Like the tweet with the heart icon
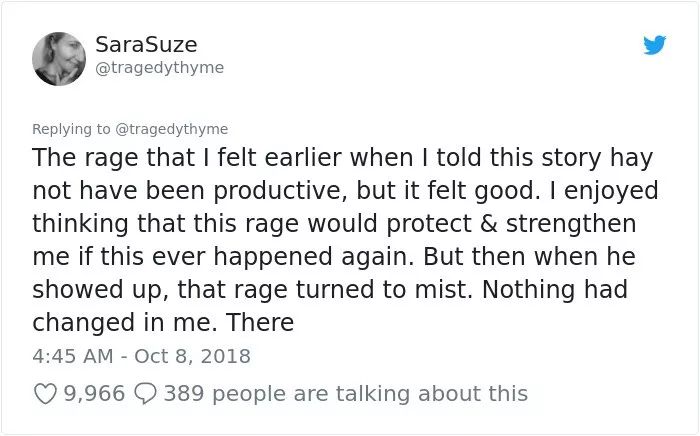Screen dimensions: 700x436 tap(45, 394)
